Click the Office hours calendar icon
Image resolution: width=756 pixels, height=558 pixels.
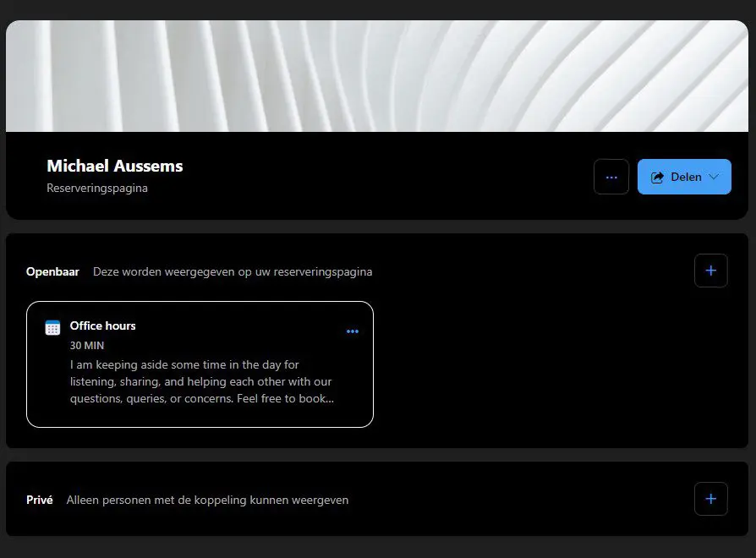tap(52, 328)
